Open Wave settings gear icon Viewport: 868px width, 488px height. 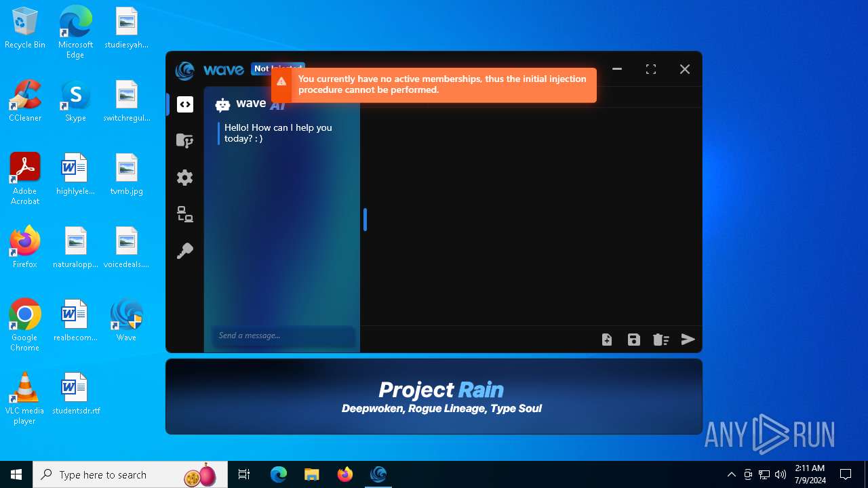pos(185,178)
